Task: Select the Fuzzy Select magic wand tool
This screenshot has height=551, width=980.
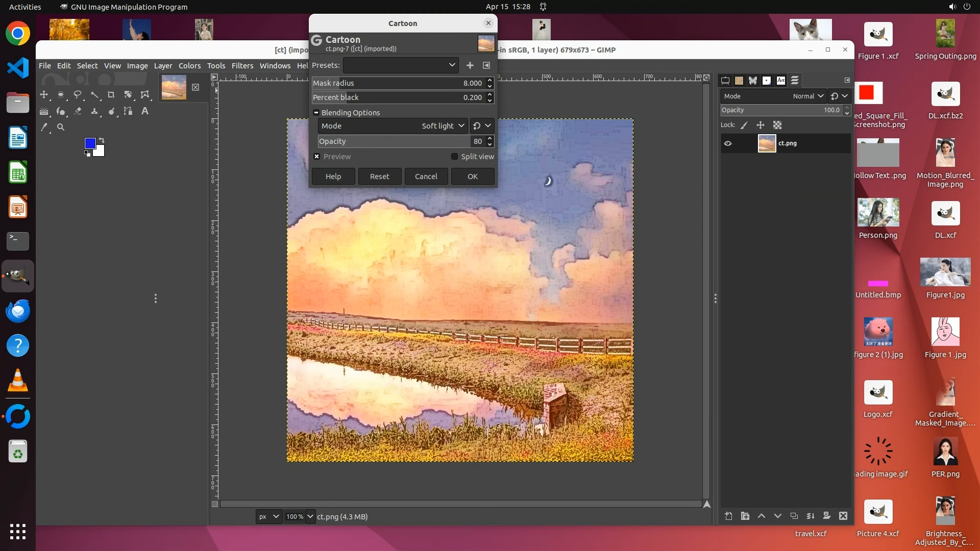Action: (x=94, y=95)
